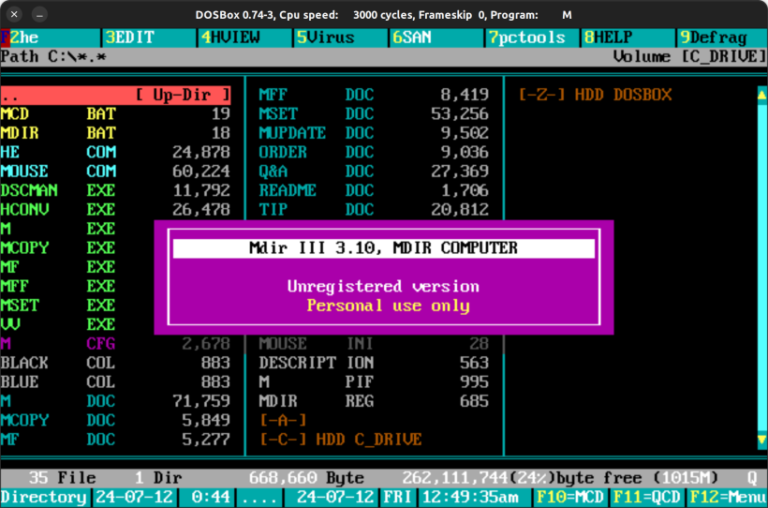Viewport: 768px width, 508px height.
Task: Select the README DOC file
Action: tap(374, 191)
